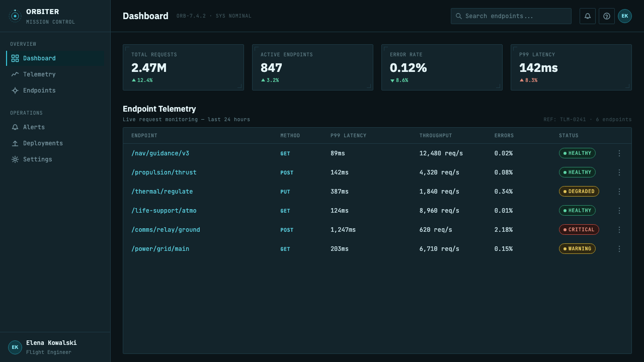This screenshot has height=362, width=644.
Task: Click the DEGRADED status badge
Action: coord(579,192)
